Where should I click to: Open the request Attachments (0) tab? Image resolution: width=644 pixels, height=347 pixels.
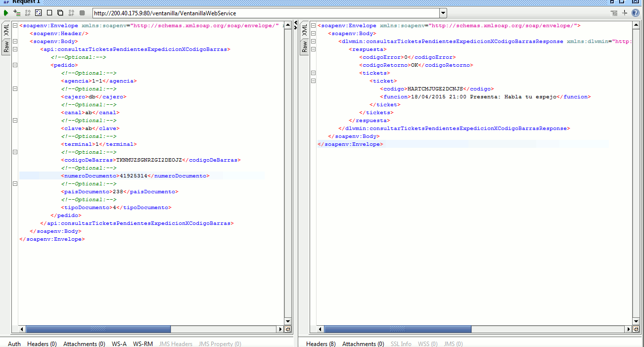pos(84,344)
